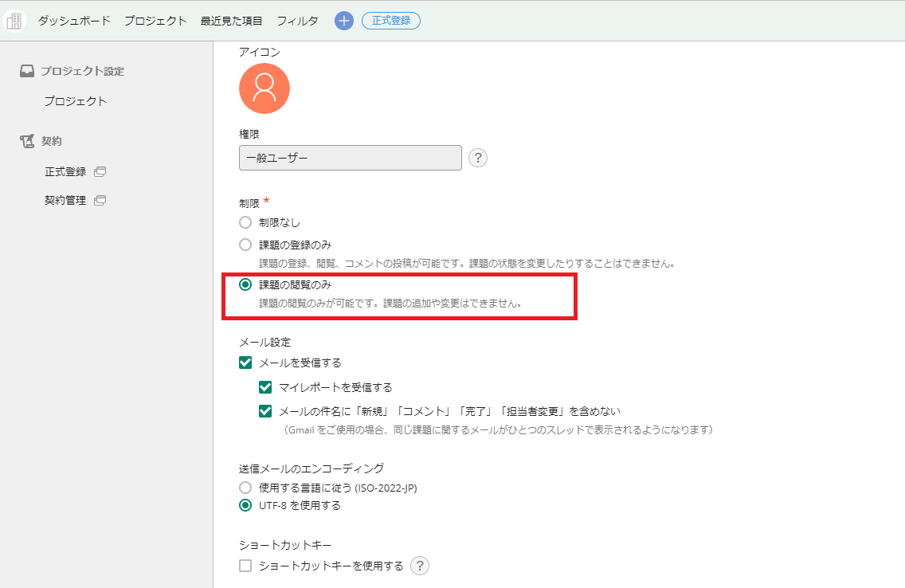Open the 権限 一般ユーザー dropdown
Viewport: 905px width, 588px height.
pyautogui.click(x=351, y=158)
